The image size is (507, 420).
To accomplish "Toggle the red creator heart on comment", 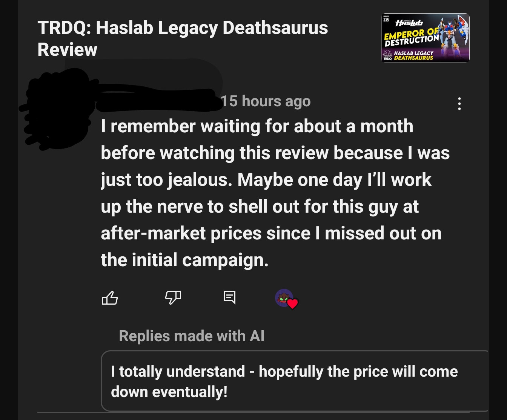I will click(293, 304).
